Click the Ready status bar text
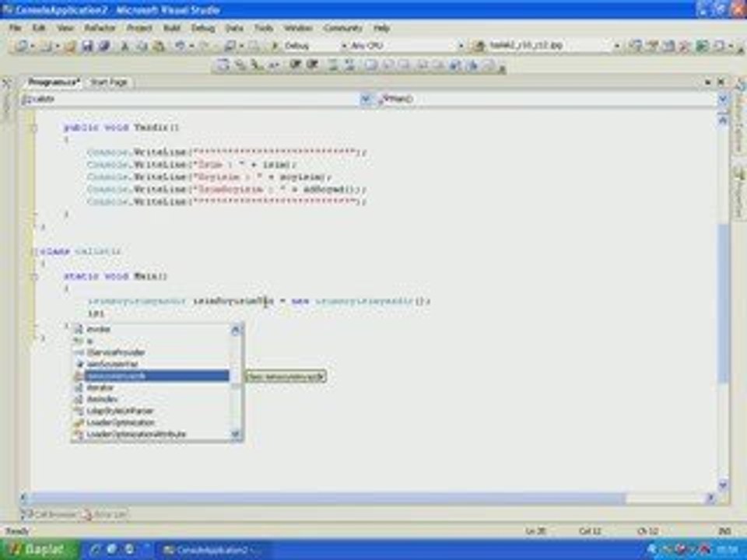This screenshot has width=747, height=560. tap(17, 530)
